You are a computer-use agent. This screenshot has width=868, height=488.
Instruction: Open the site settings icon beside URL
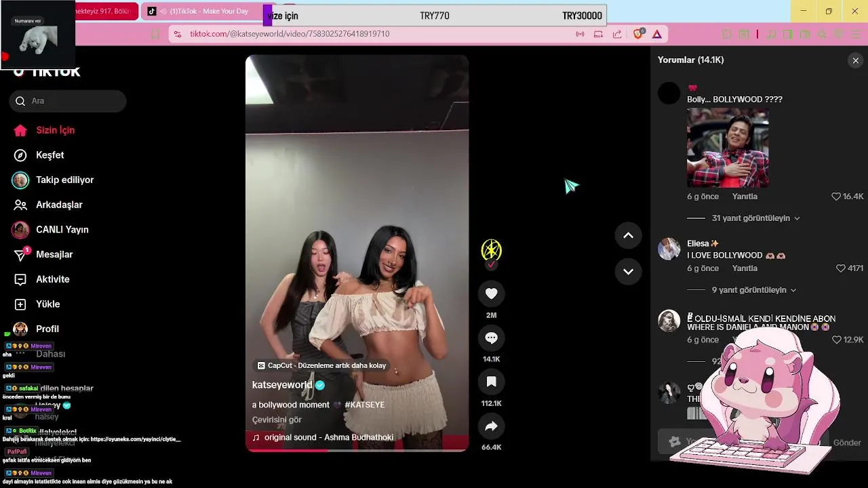pyautogui.click(x=177, y=34)
